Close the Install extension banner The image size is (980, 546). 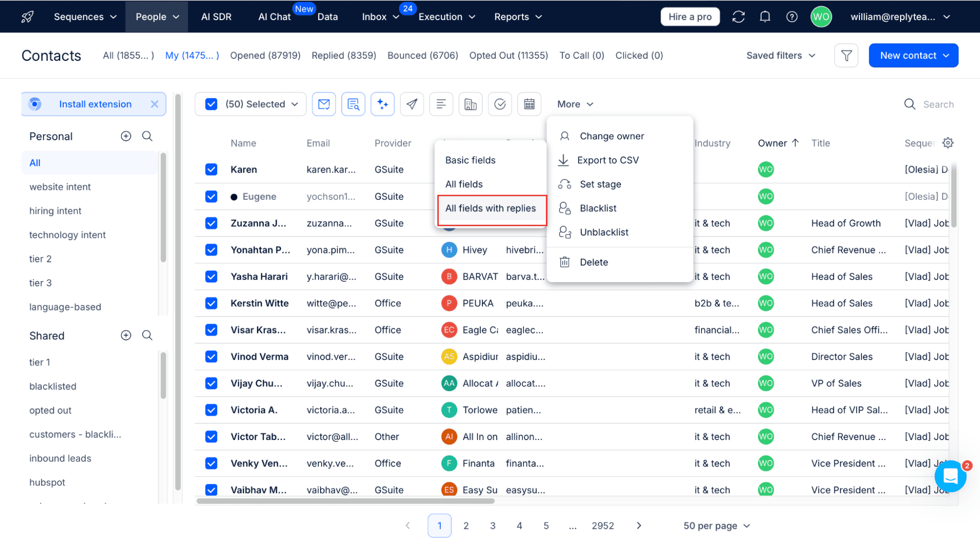click(x=154, y=104)
